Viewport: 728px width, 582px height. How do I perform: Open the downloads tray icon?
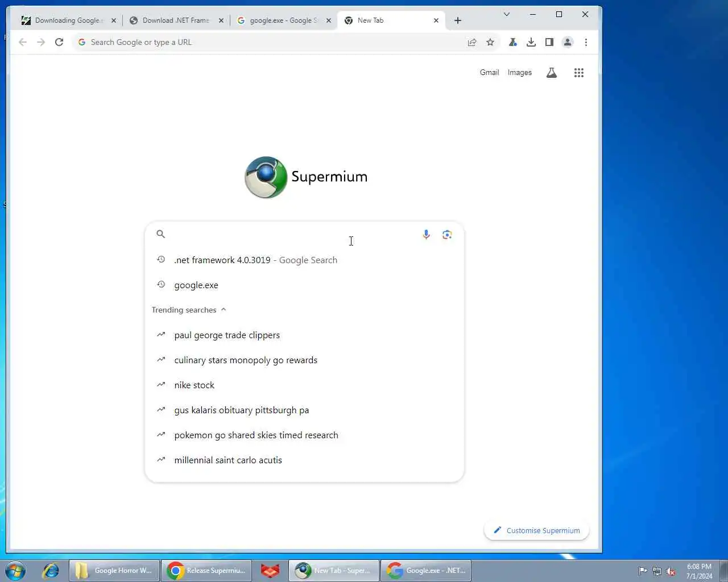[x=531, y=42]
